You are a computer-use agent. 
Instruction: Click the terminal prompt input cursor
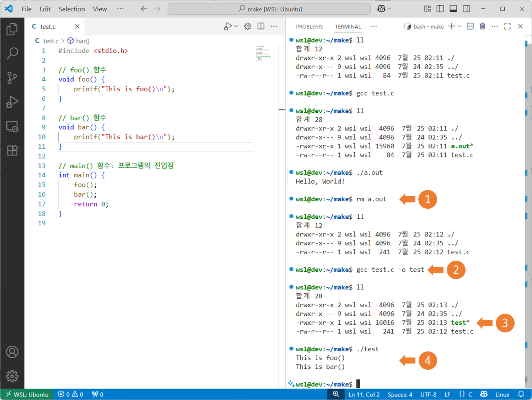click(358, 384)
